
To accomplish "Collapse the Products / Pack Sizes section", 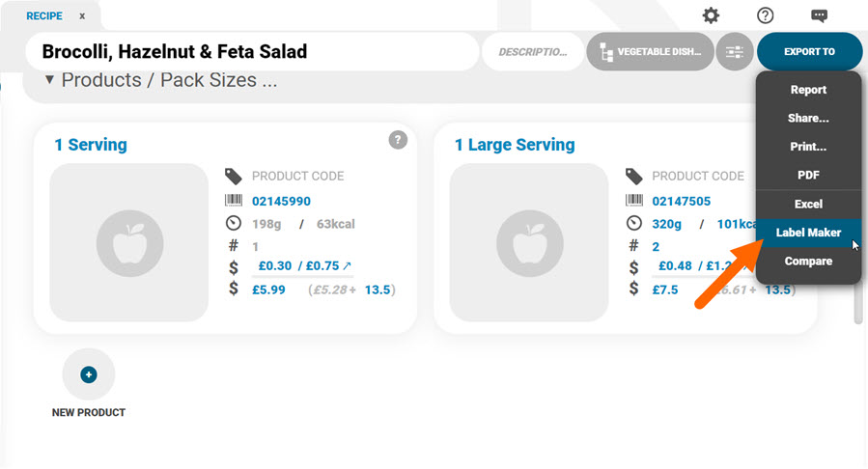I will [49, 80].
